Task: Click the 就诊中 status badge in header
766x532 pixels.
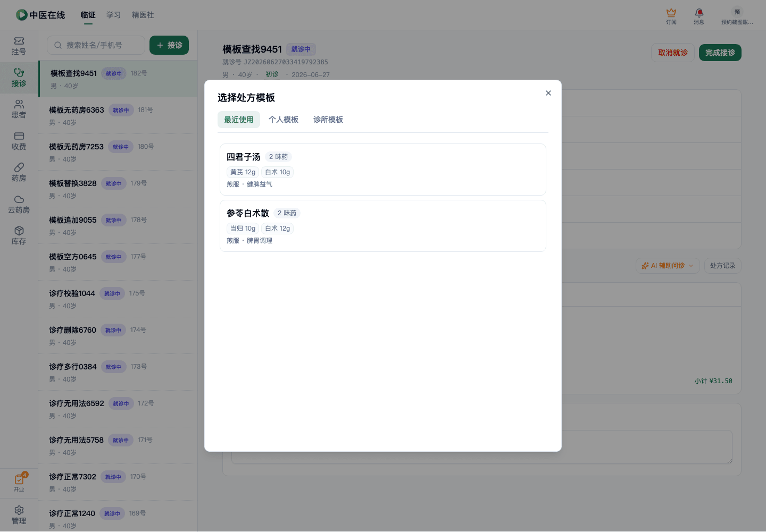Action: coord(301,49)
